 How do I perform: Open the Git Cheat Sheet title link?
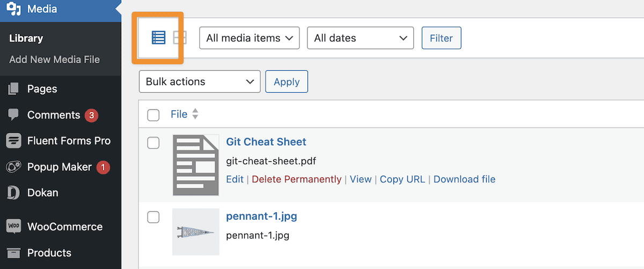click(x=266, y=142)
